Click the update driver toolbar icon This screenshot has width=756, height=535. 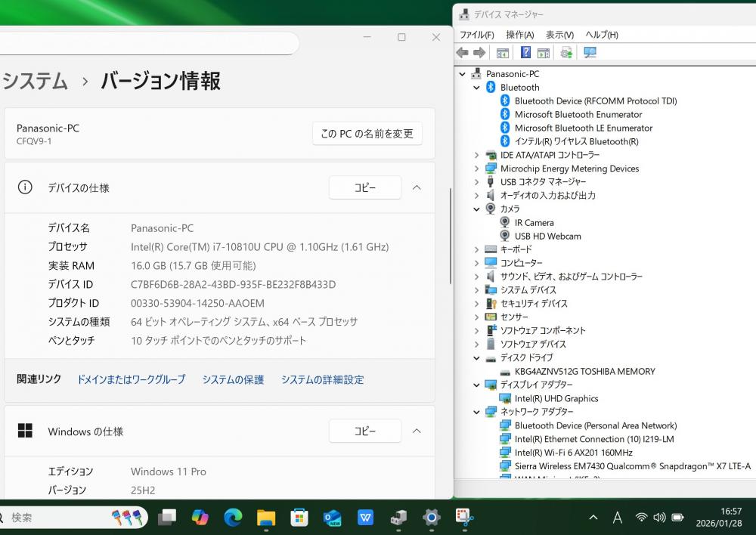[566, 52]
